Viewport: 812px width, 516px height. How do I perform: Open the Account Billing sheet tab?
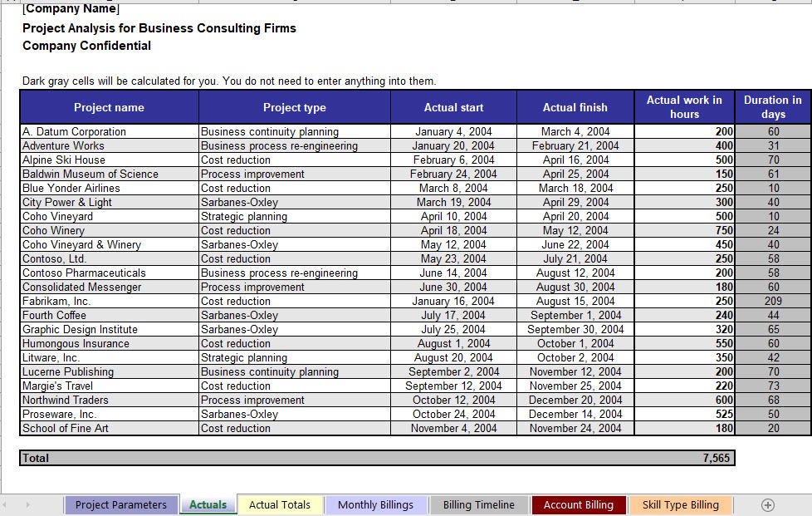coord(579,505)
